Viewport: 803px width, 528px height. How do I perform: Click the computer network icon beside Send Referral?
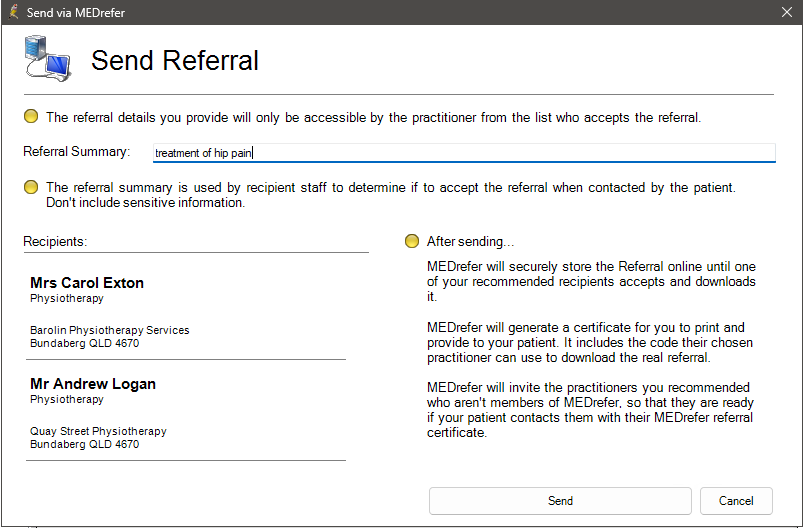click(48, 58)
